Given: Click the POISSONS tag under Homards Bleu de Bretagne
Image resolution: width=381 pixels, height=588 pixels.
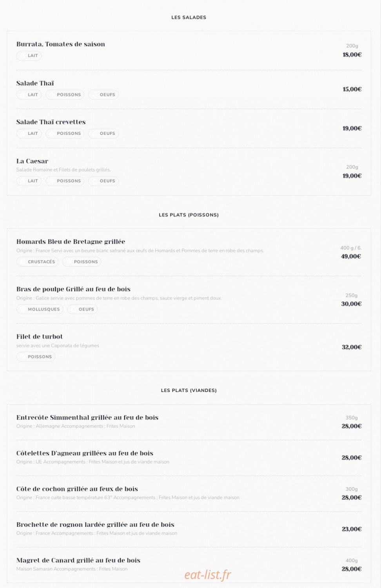Looking at the screenshot, I should click(82, 262).
